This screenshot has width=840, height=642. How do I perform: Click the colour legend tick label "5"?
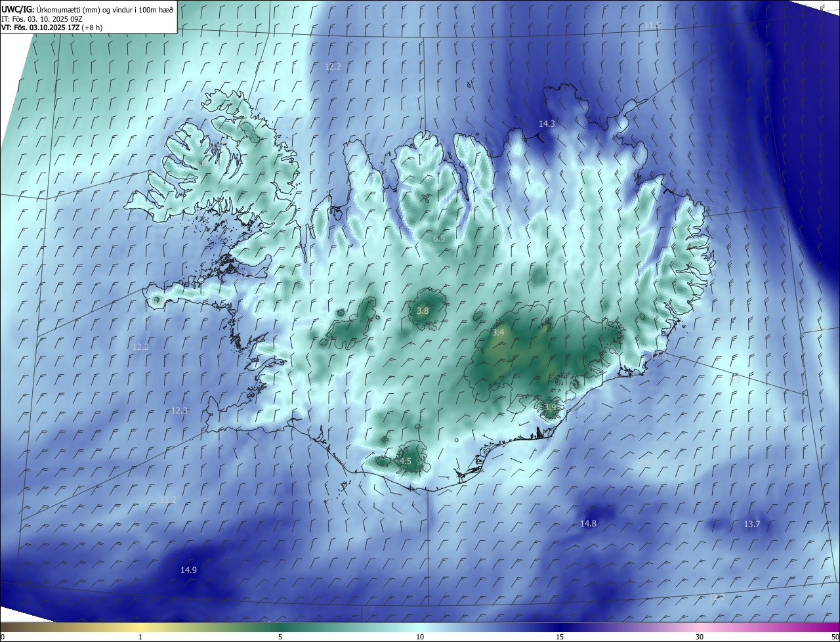click(280, 637)
